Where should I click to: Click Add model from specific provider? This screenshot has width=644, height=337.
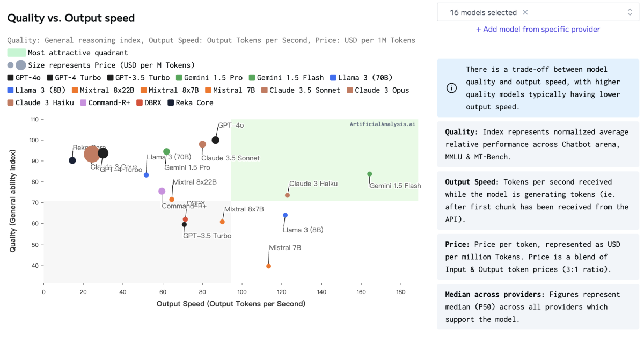pyautogui.click(x=538, y=30)
